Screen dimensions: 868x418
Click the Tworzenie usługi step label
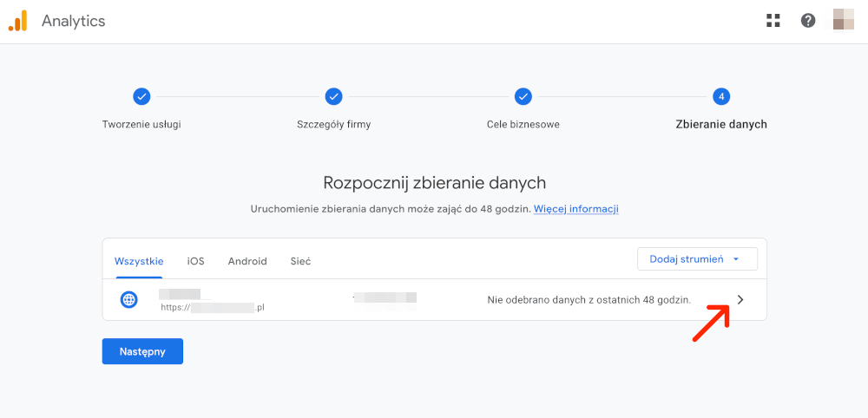click(x=141, y=124)
